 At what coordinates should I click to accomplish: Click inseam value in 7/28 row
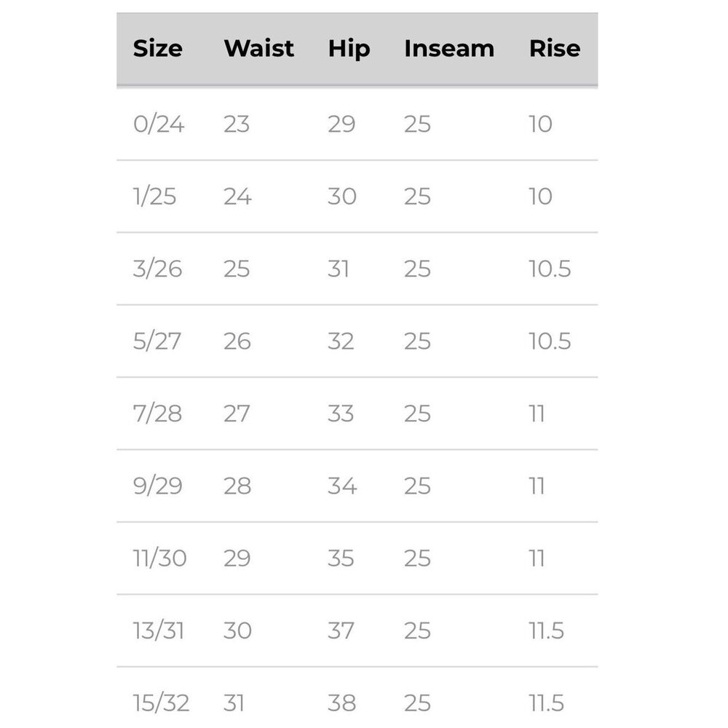coord(417,414)
